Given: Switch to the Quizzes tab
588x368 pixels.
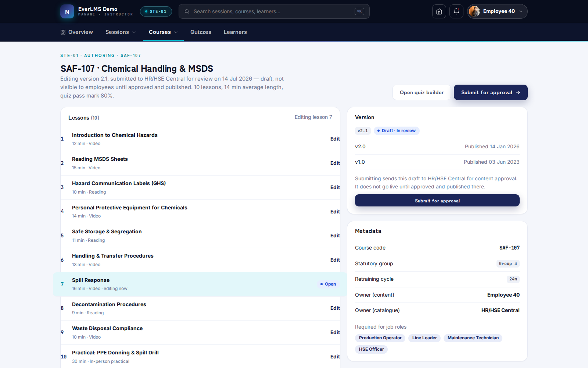Looking at the screenshot, I should point(201,32).
